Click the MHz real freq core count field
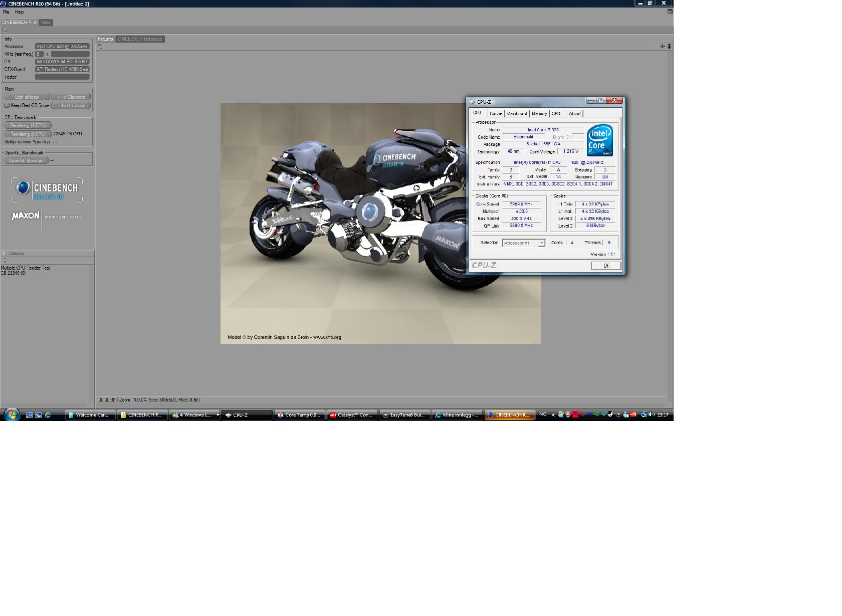The height and width of the screenshot is (616, 842). 40,54
